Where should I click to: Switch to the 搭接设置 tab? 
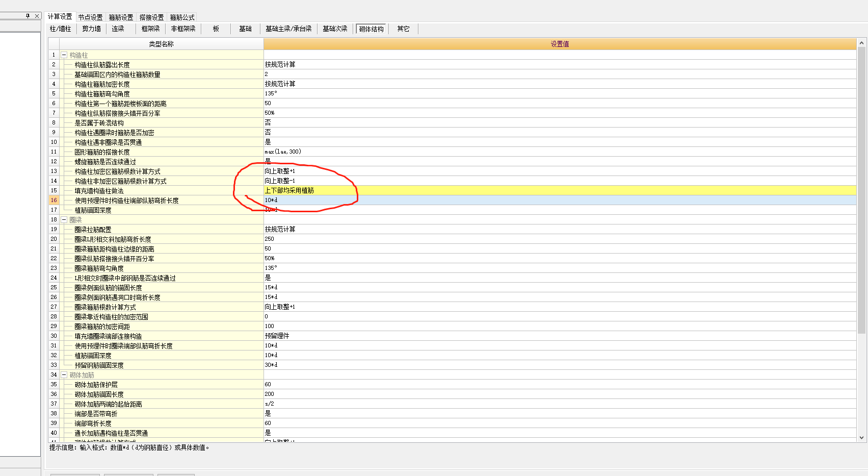(x=152, y=17)
